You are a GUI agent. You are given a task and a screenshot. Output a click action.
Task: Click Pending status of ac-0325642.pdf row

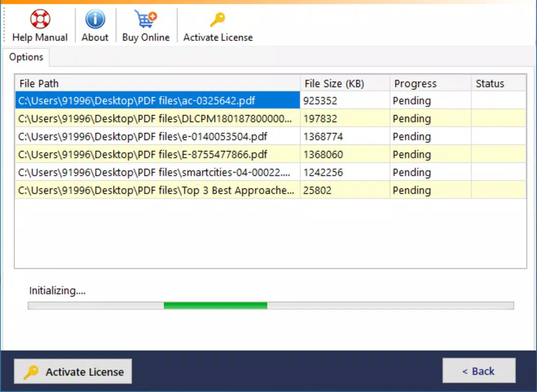(412, 101)
